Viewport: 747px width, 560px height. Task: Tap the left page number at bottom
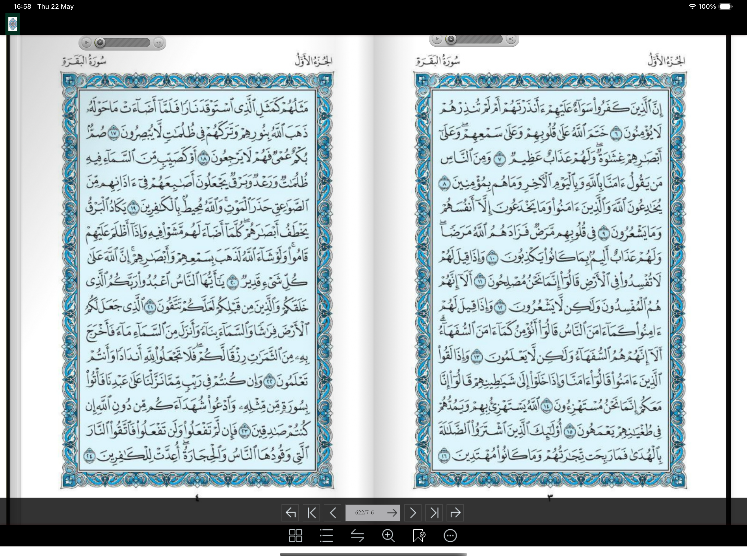[197, 498]
